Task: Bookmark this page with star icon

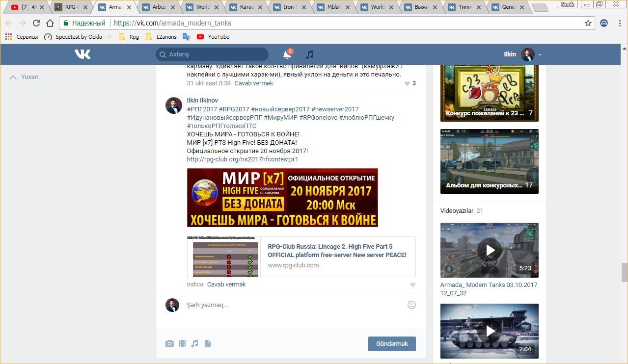Action: pyautogui.click(x=588, y=23)
